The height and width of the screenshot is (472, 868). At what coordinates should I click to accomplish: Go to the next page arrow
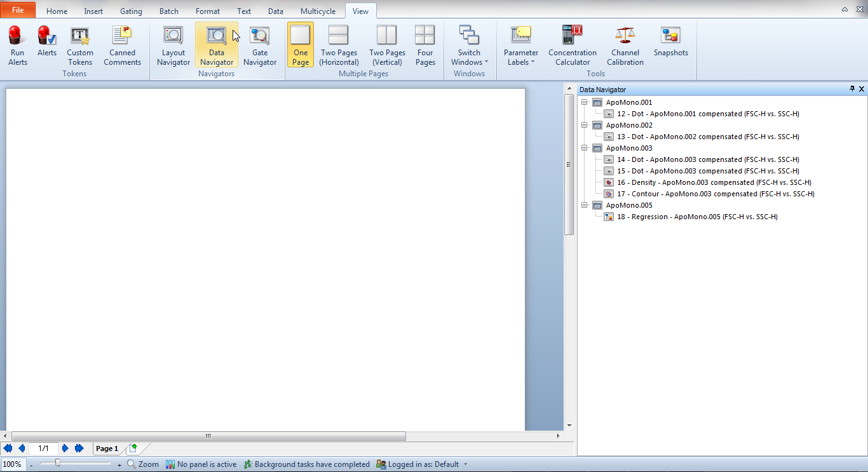coord(65,448)
